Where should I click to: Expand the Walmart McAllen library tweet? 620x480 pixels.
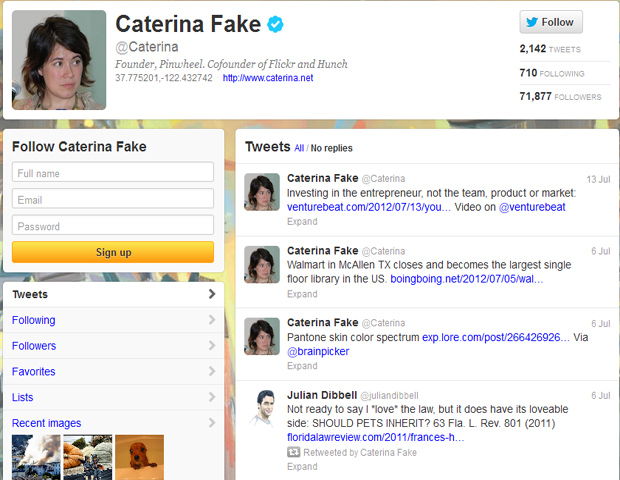(302, 294)
